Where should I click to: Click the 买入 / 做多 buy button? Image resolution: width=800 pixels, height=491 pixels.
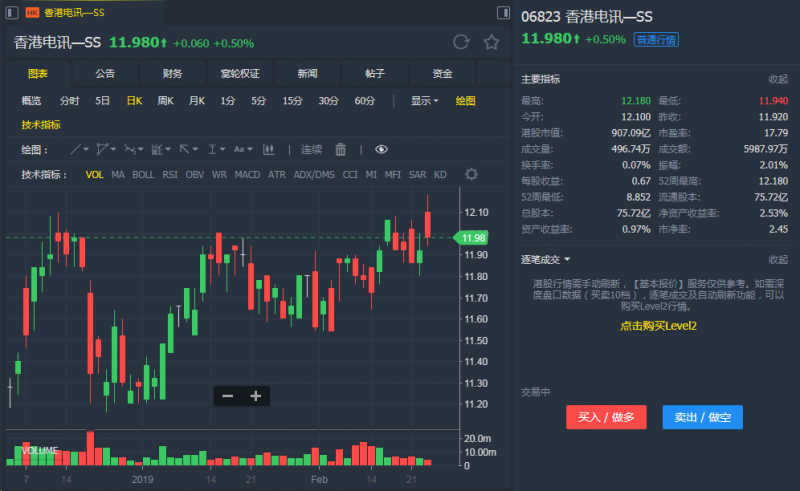606,417
